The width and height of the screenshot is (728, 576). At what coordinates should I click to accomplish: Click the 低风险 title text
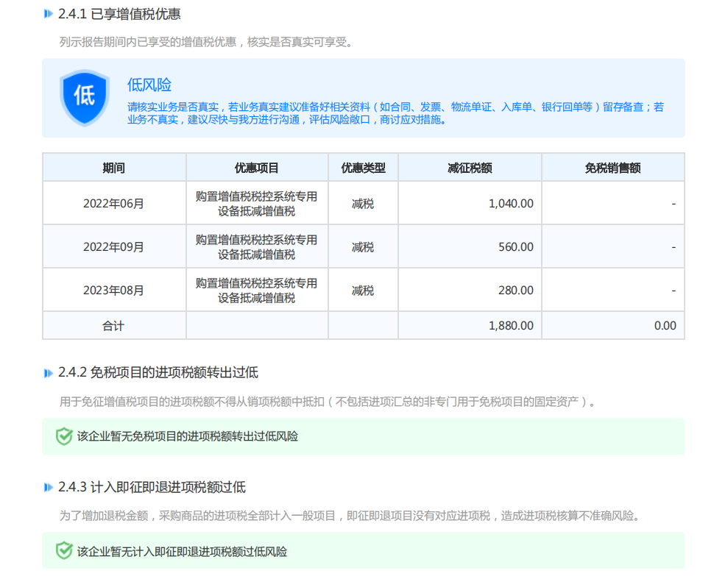(x=149, y=85)
